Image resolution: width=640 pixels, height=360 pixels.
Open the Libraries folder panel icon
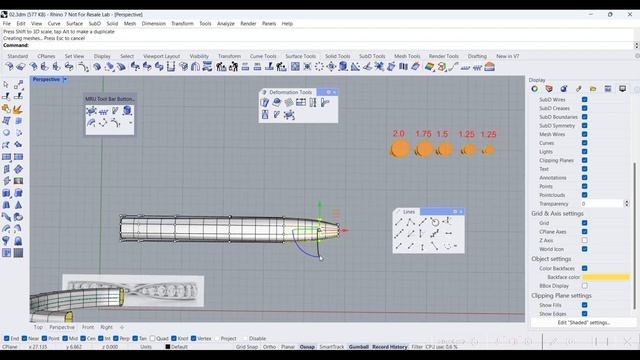point(593,89)
